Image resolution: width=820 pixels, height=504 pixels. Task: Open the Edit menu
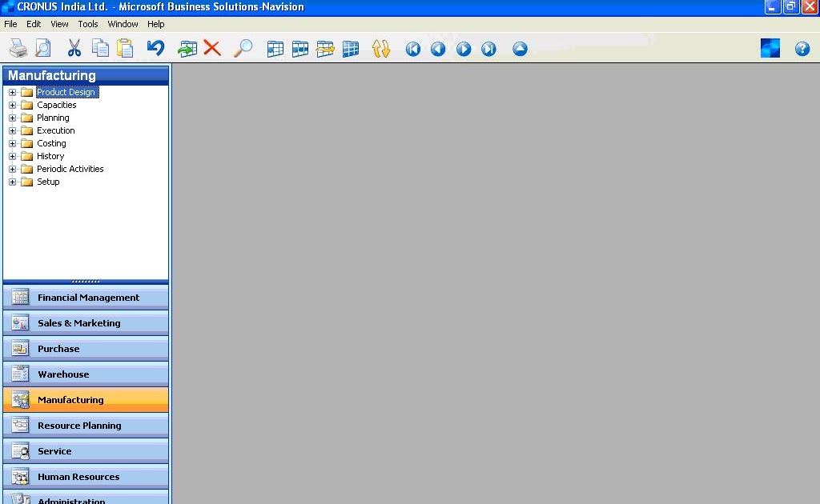(x=34, y=24)
